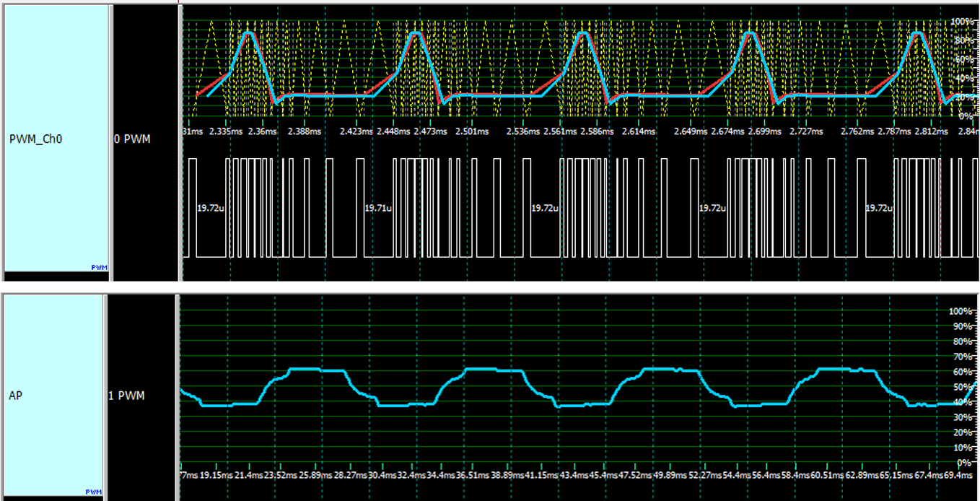Click the 2.335ms time marker

pyautogui.click(x=226, y=131)
